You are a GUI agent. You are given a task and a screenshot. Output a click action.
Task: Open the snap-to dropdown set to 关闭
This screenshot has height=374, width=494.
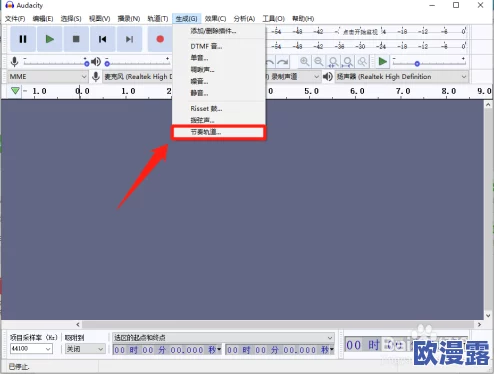click(x=85, y=349)
